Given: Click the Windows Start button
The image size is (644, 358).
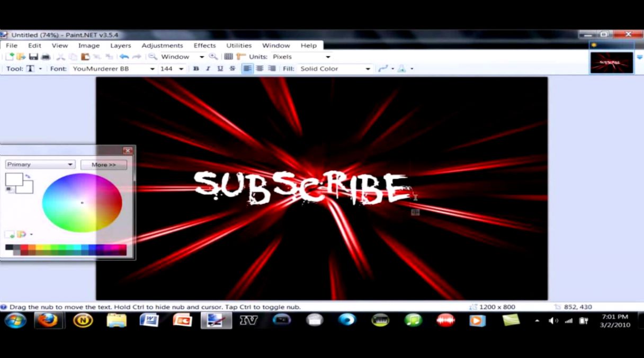Looking at the screenshot, I should pyautogui.click(x=15, y=320).
